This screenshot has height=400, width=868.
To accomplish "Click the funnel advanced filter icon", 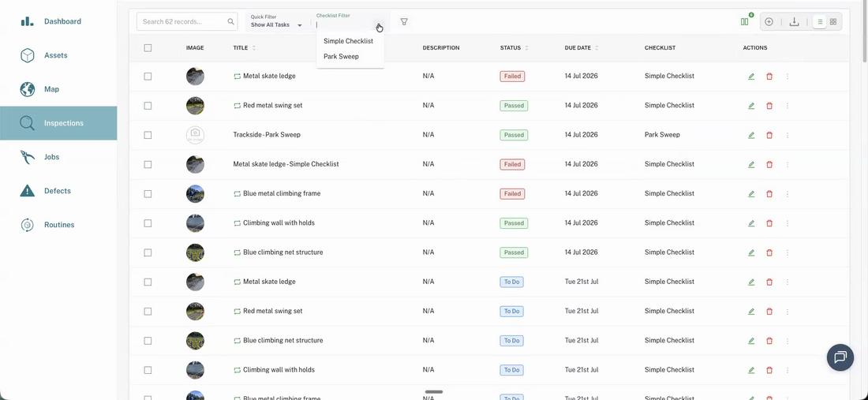I will click(404, 21).
